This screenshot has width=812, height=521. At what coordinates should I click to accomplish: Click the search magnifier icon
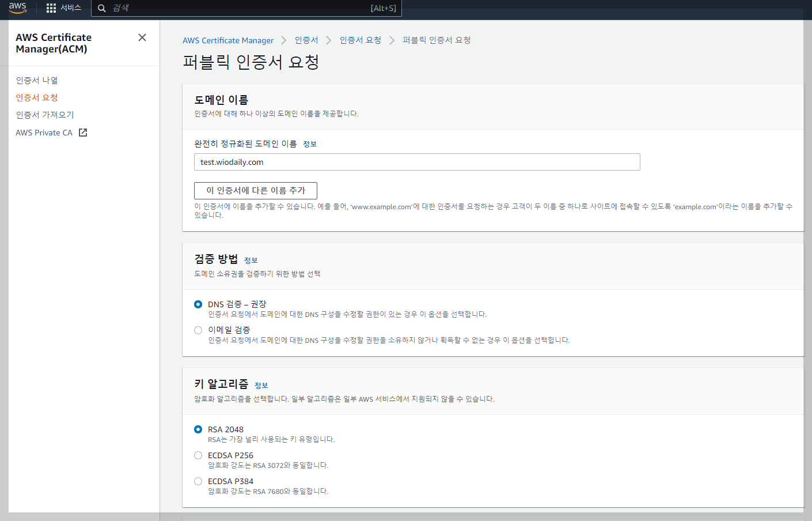tap(102, 8)
